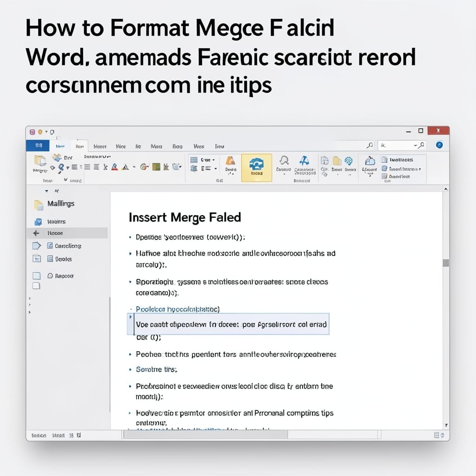Click the beige folder icon in the ribbon
Viewport: 476px width, 476px height.
click(337, 160)
